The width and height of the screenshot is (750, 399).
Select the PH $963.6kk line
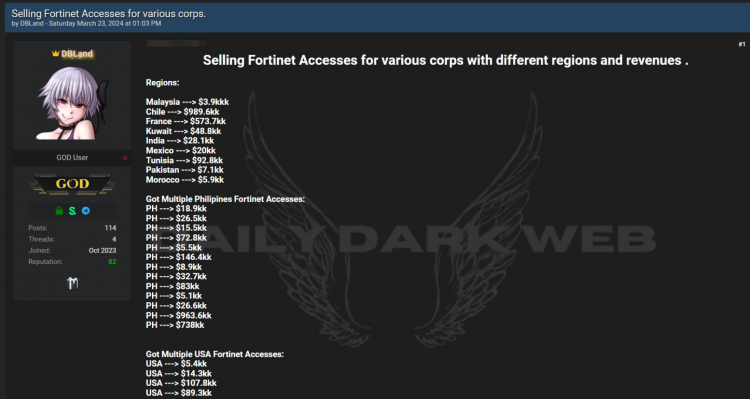tap(178, 316)
